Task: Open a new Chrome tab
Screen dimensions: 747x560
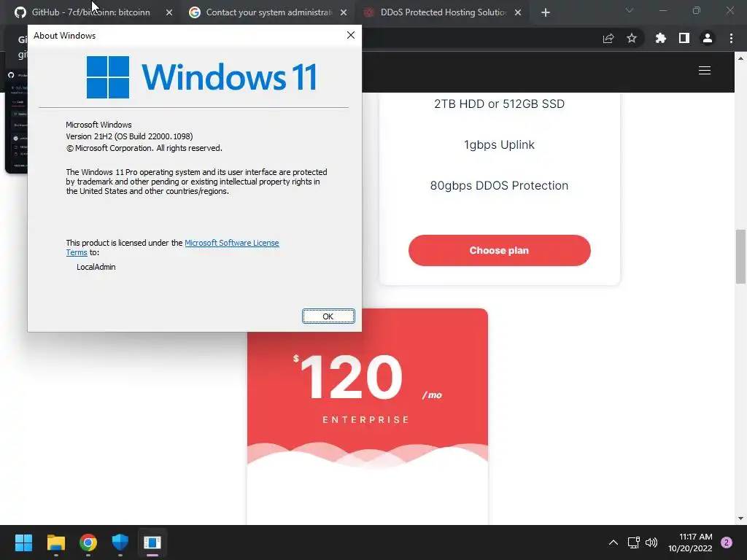Action: (546, 12)
